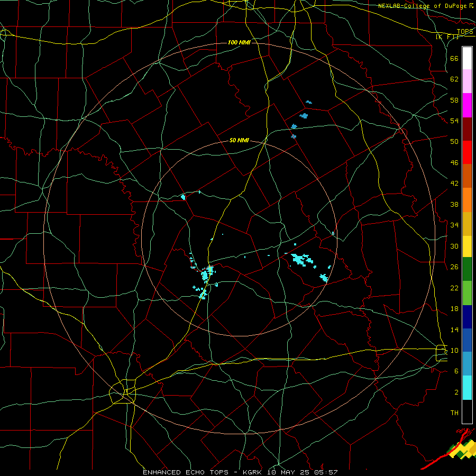Click the 'TOPS' legend heading
The width and height of the screenshot is (476, 476).
[465, 32]
